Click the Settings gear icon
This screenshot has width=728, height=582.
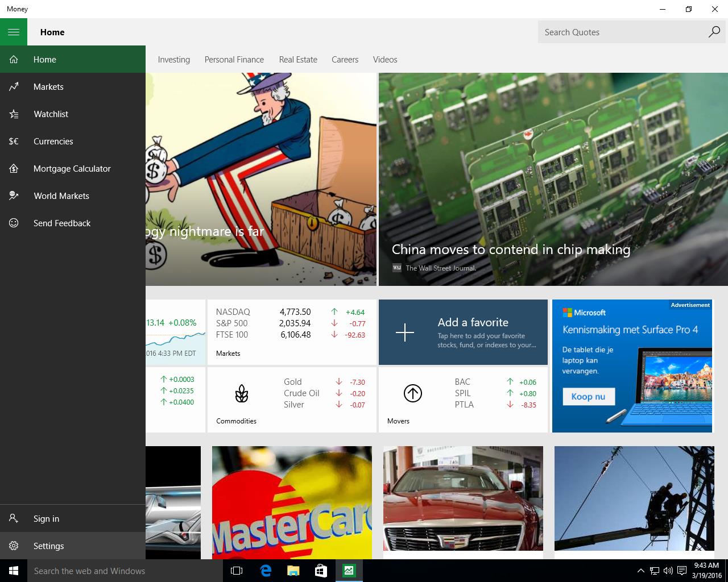14,546
